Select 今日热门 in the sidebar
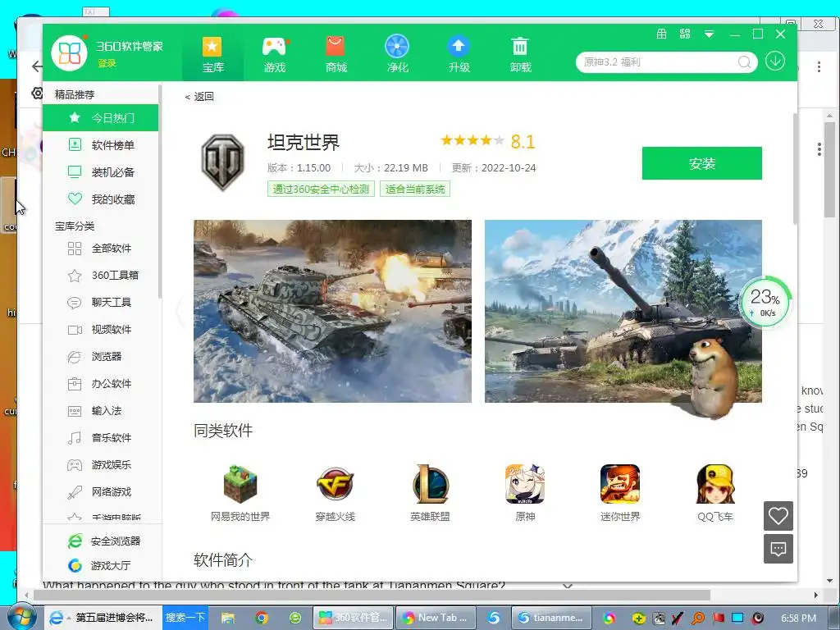The height and width of the screenshot is (630, 840). pos(101,118)
